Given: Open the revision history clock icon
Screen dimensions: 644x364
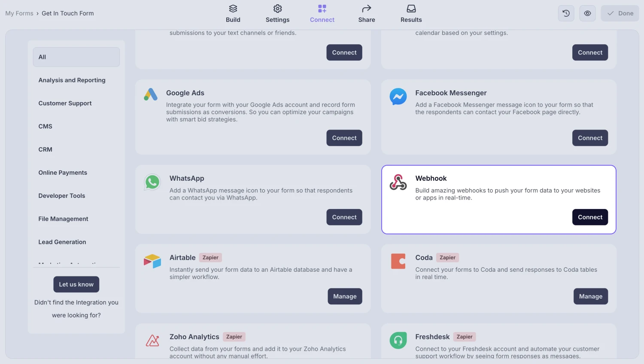Looking at the screenshot, I should [x=566, y=13].
